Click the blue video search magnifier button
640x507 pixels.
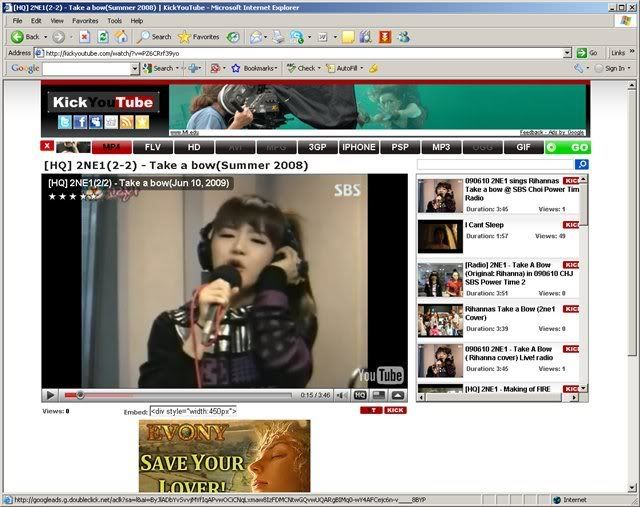pyautogui.click(x=581, y=164)
